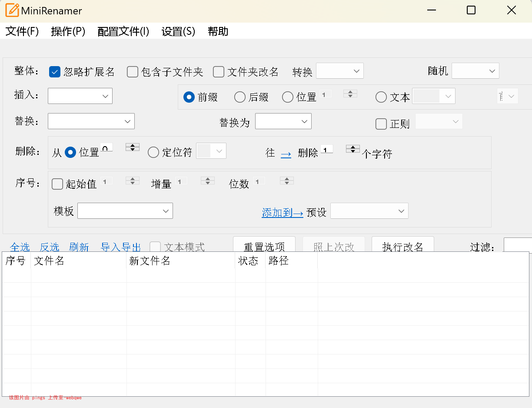Open the 插入 combo box

pyautogui.click(x=80, y=96)
